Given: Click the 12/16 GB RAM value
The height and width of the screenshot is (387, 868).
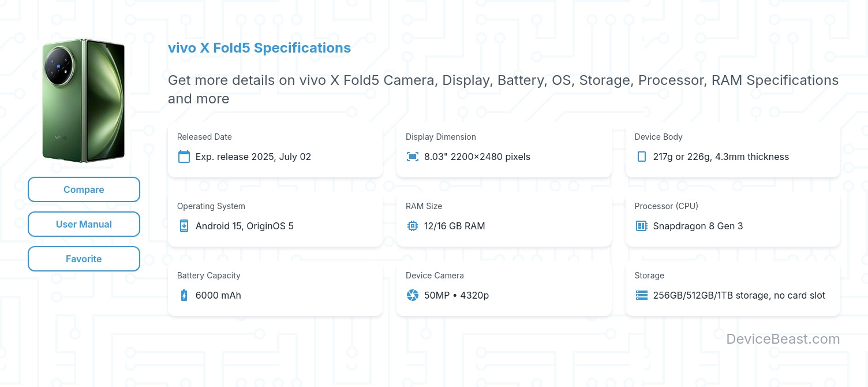Looking at the screenshot, I should (x=454, y=226).
